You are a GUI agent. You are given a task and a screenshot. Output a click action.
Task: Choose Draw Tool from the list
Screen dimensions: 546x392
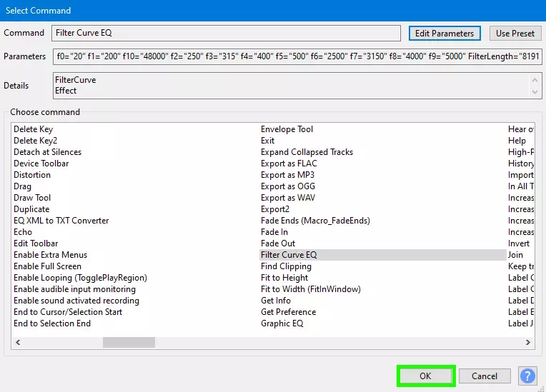click(32, 198)
